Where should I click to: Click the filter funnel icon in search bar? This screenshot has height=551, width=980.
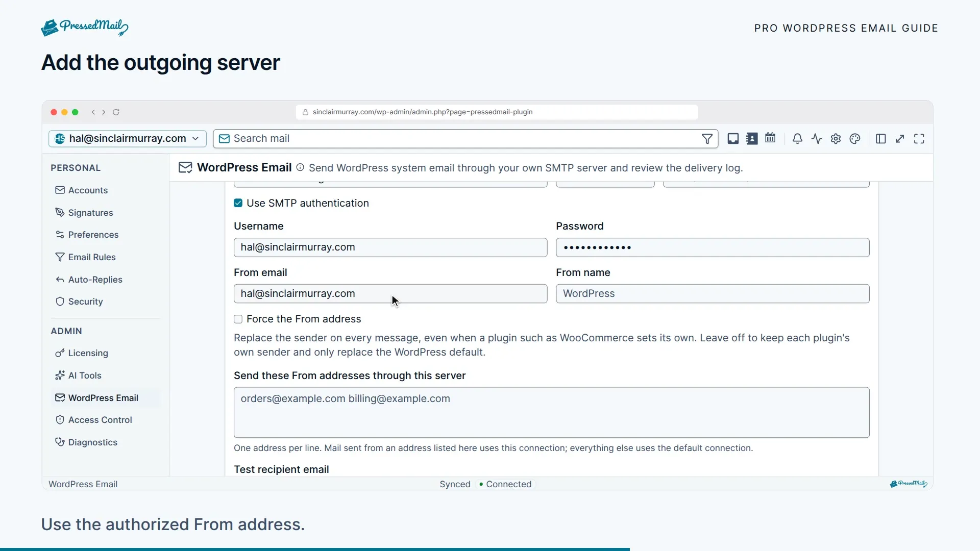(x=707, y=139)
